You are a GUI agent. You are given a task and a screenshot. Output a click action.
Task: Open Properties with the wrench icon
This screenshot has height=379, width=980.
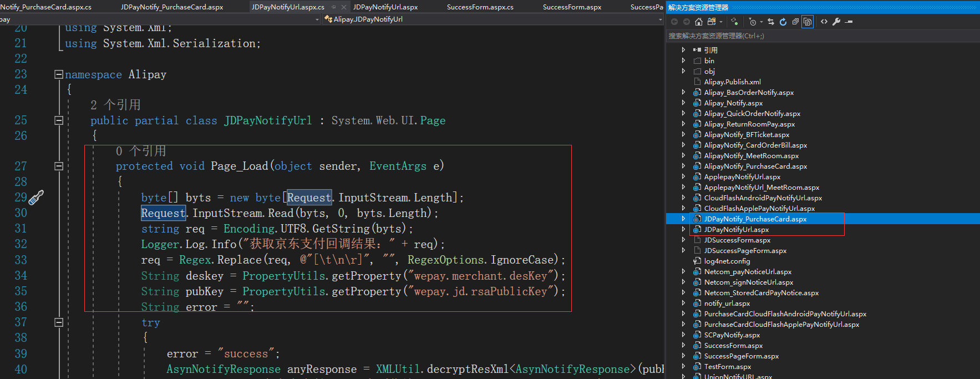836,22
